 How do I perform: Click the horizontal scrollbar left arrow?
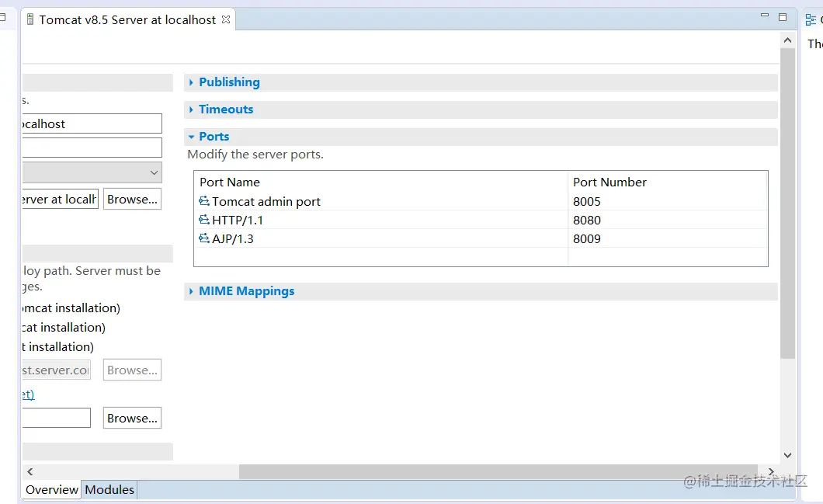point(30,471)
